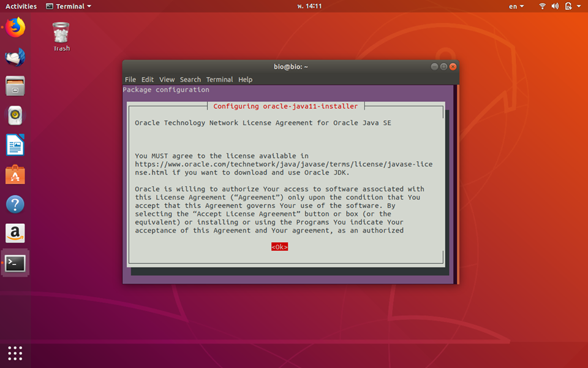Image resolution: width=588 pixels, height=368 pixels.
Task: Select the Trash icon on the desktop
Action: (61, 36)
